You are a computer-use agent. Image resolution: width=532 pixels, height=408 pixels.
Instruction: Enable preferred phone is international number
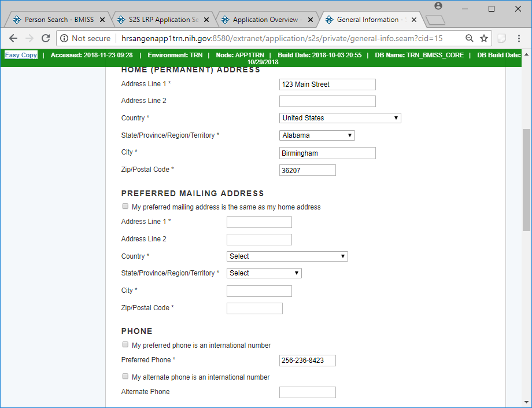(x=125, y=345)
